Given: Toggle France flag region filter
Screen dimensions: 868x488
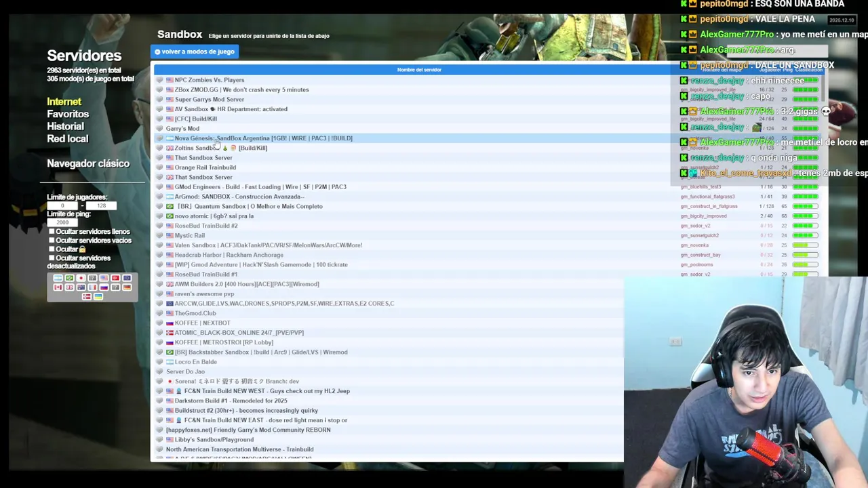Looking at the screenshot, I should click(92, 287).
